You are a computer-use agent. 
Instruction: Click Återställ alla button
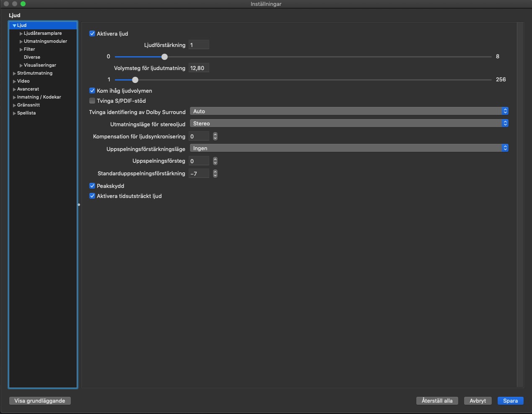[437, 401]
